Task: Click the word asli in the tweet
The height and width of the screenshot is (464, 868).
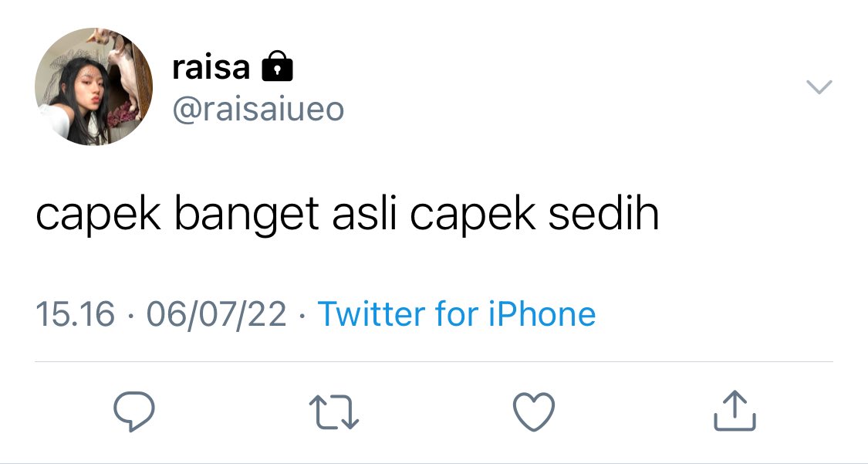Action: pyautogui.click(x=365, y=214)
